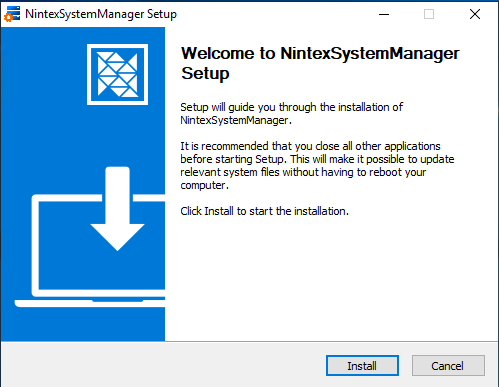Image resolution: width=499 pixels, height=387 pixels.
Task: Click the Nintex triangle-pattern logo
Action: (x=117, y=74)
